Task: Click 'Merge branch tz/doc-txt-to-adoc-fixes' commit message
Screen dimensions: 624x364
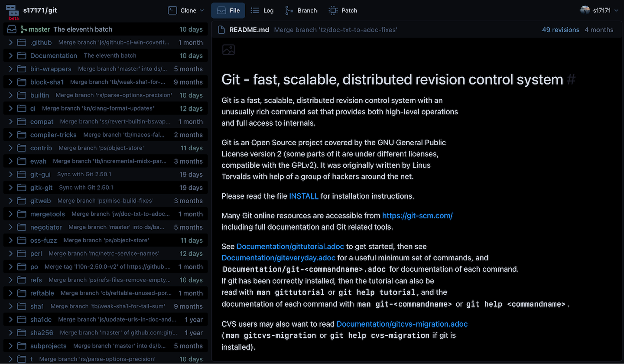Action: pyautogui.click(x=336, y=30)
